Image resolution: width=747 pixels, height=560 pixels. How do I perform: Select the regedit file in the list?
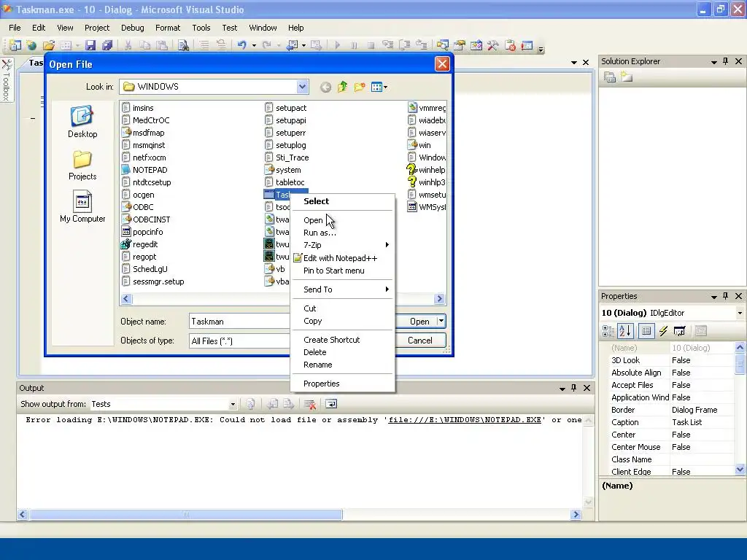point(139,244)
